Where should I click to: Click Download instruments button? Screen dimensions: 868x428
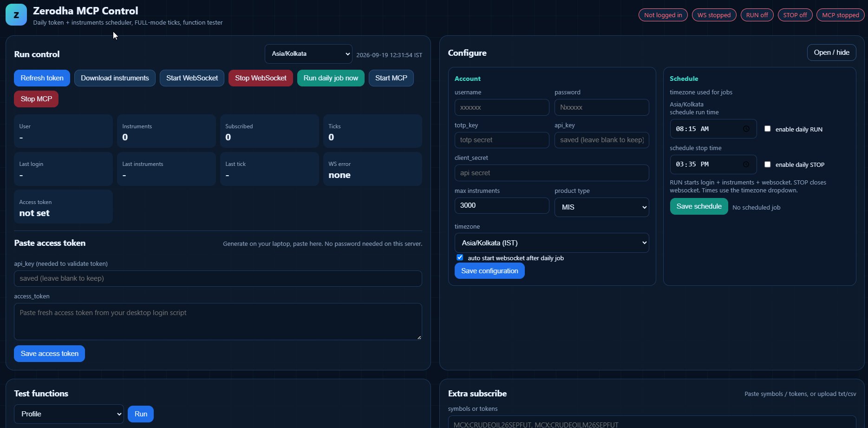pyautogui.click(x=115, y=78)
